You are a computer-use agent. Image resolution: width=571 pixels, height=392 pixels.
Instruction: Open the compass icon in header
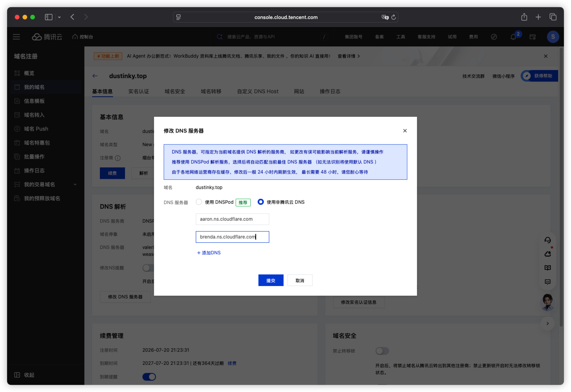pos(494,37)
